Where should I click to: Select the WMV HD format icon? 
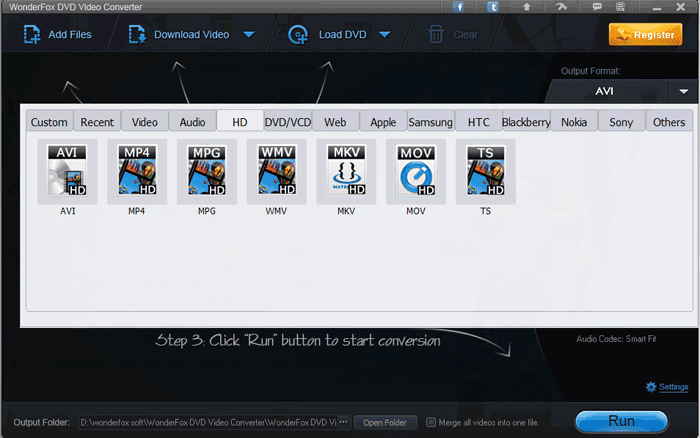pyautogui.click(x=276, y=170)
